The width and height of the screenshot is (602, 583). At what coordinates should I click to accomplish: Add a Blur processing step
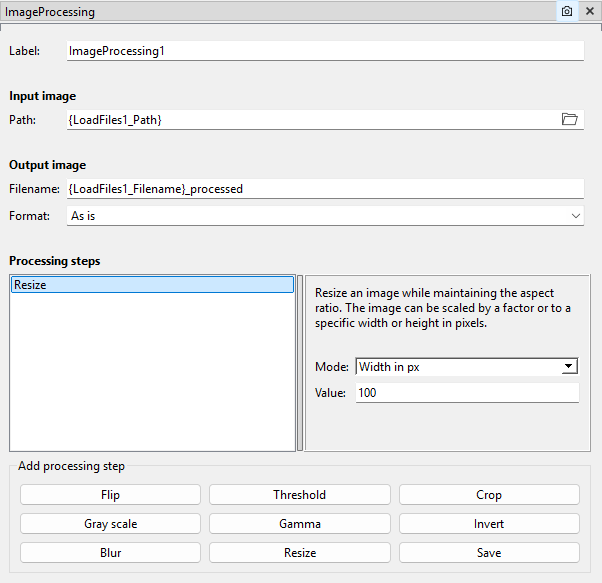click(110, 553)
